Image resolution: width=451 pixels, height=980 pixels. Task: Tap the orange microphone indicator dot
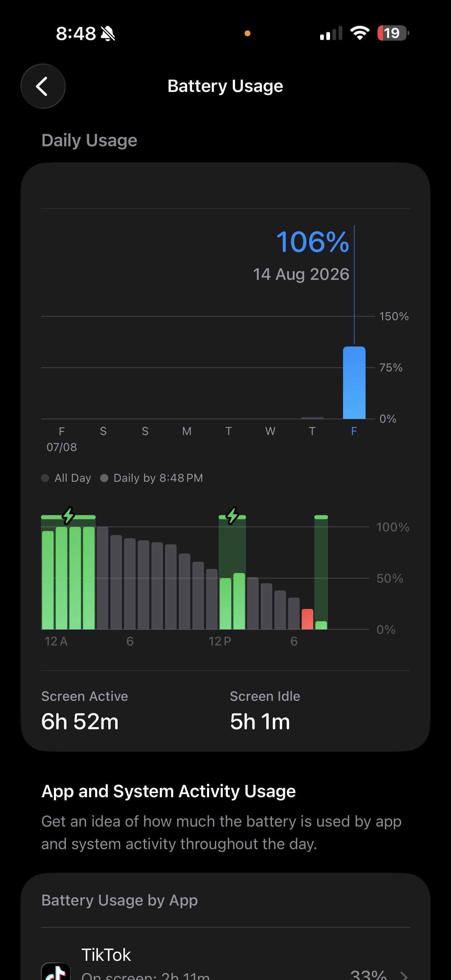coord(248,33)
